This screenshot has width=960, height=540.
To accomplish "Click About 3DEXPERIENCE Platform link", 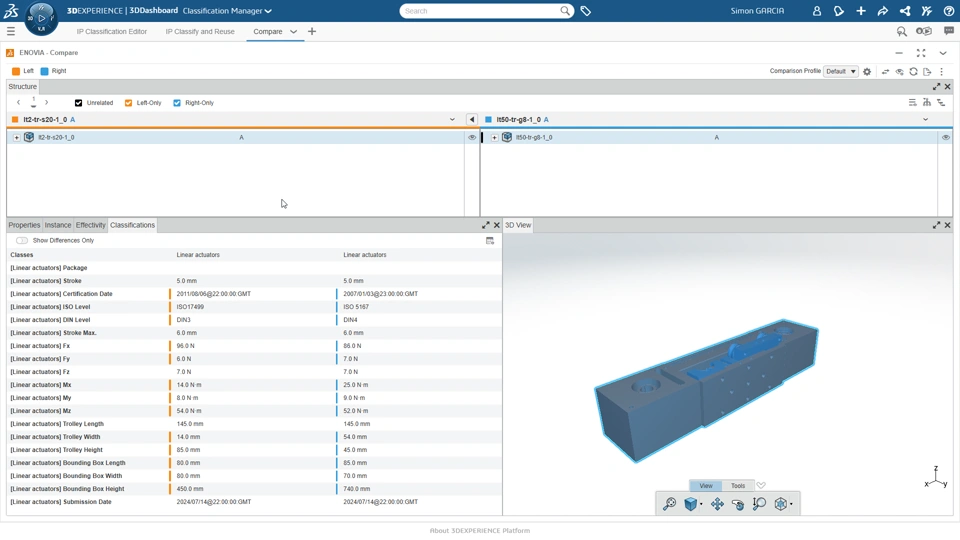I will coord(480,531).
